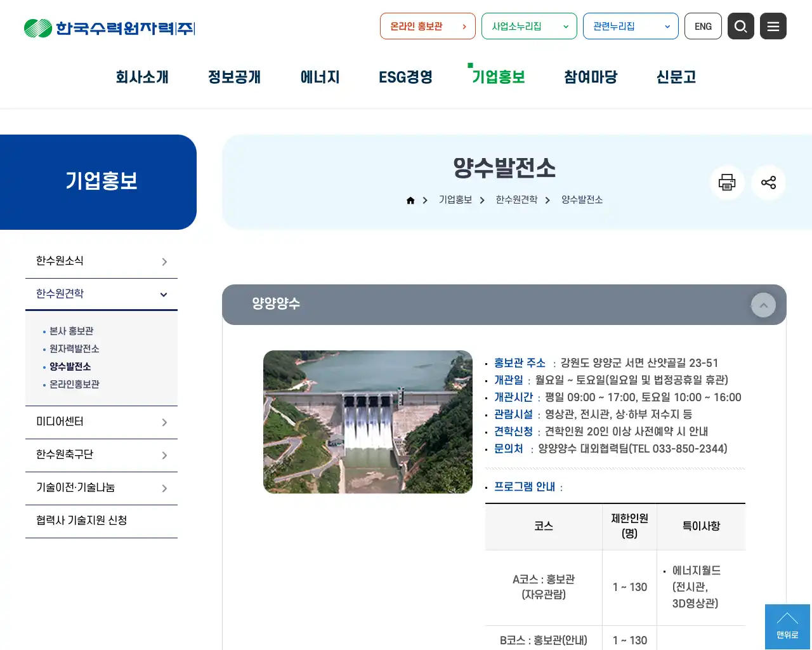Image resolution: width=812 pixels, height=650 pixels.
Task: Click 양수발전소 in the breadcrumb
Action: click(x=582, y=200)
